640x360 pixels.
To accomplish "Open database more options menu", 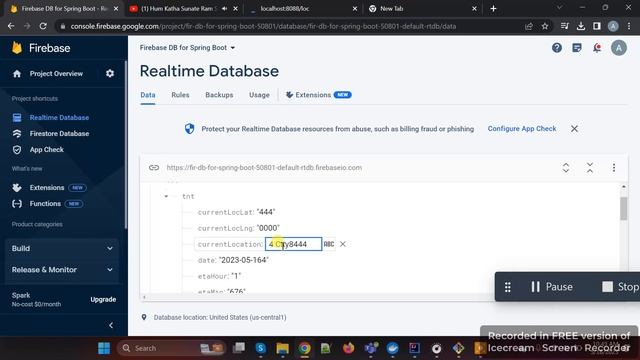I will coord(613,167).
